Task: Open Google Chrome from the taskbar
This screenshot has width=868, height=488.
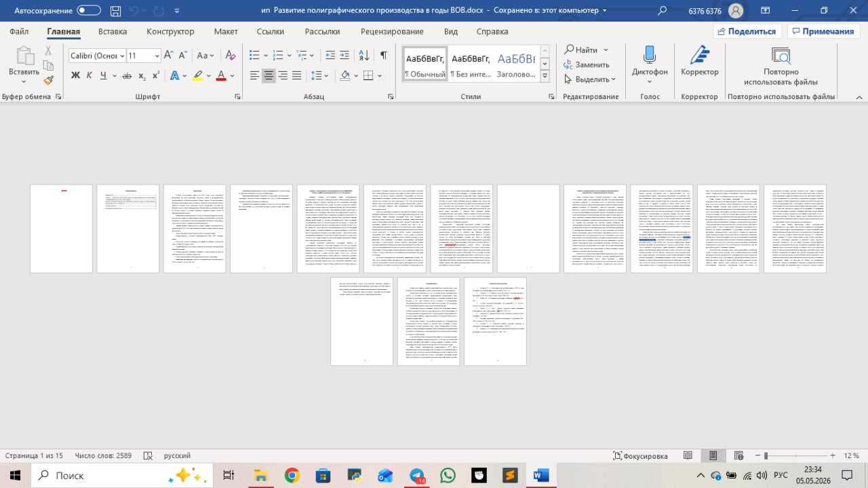Action: tap(292, 476)
